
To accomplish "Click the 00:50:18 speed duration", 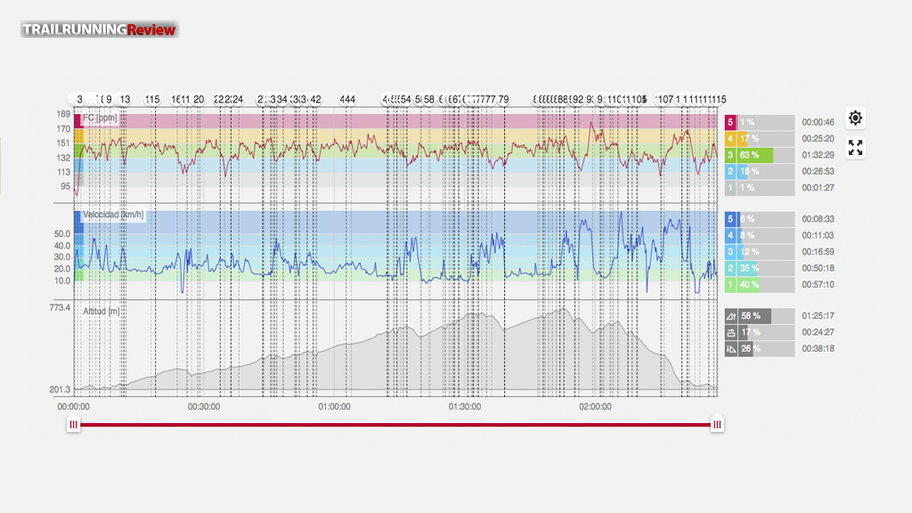I will 818,268.
